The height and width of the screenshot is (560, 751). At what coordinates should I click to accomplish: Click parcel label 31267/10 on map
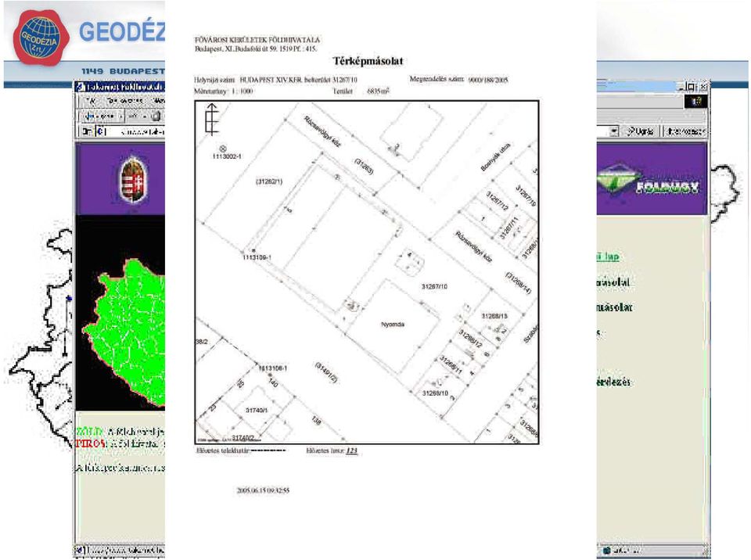[x=434, y=286]
